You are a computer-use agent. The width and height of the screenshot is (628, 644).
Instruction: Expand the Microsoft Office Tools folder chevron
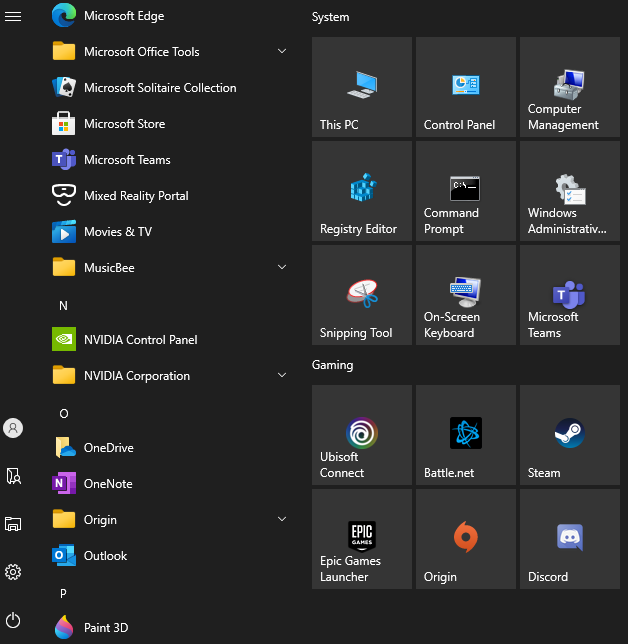[x=282, y=51]
